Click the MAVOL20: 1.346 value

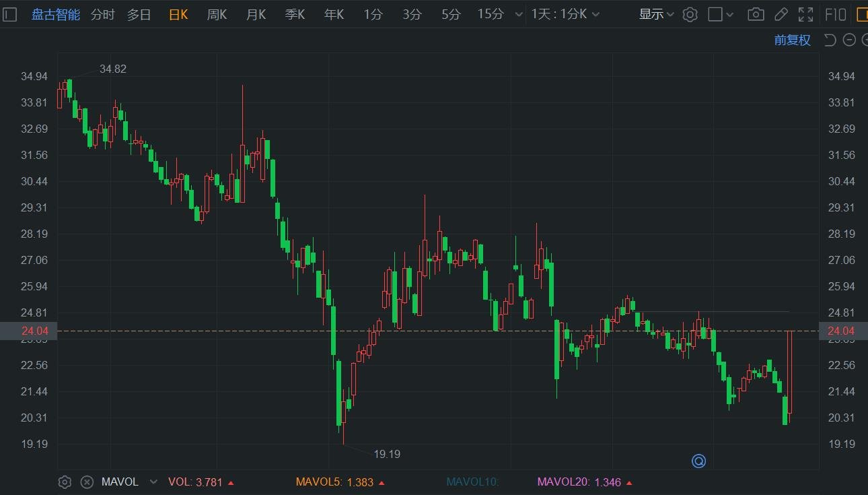coord(584,482)
